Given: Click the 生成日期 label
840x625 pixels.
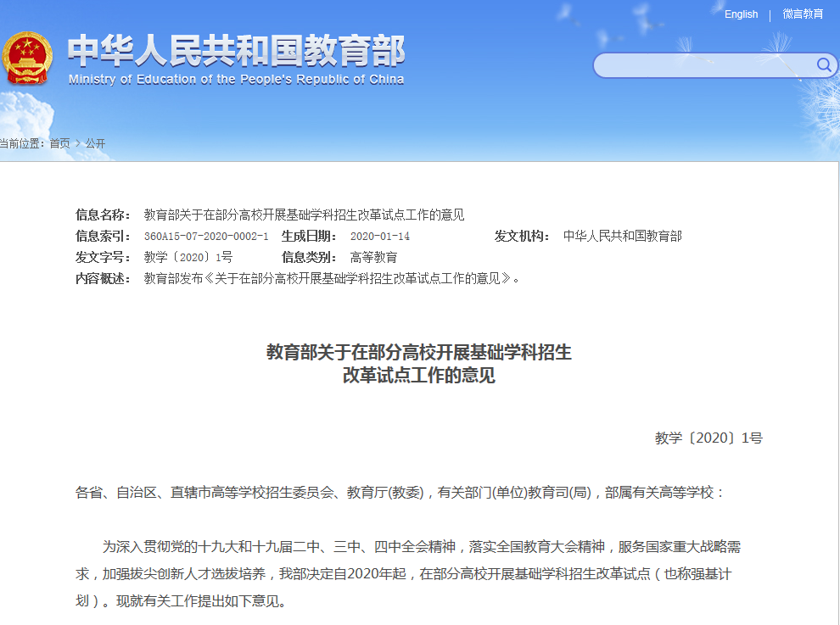Looking at the screenshot, I should [309, 237].
